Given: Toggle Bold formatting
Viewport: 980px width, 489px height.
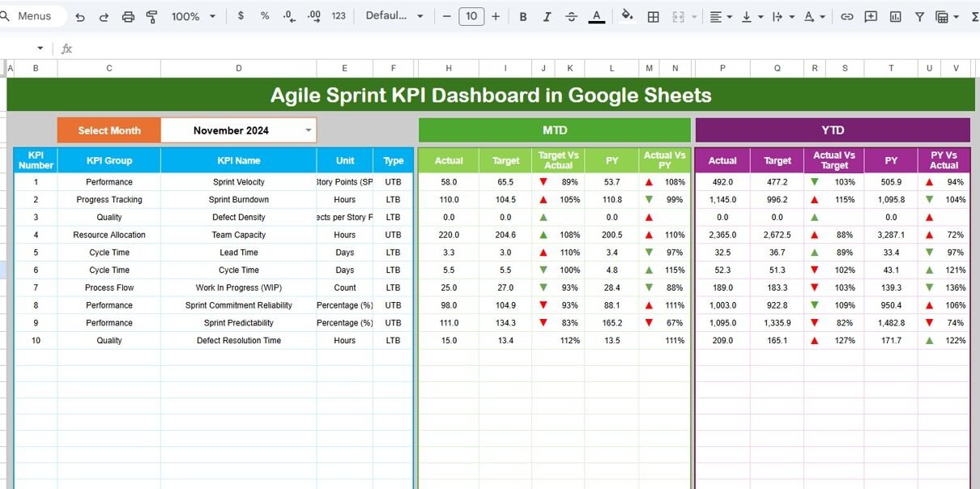Looking at the screenshot, I should [x=523, y=16].
